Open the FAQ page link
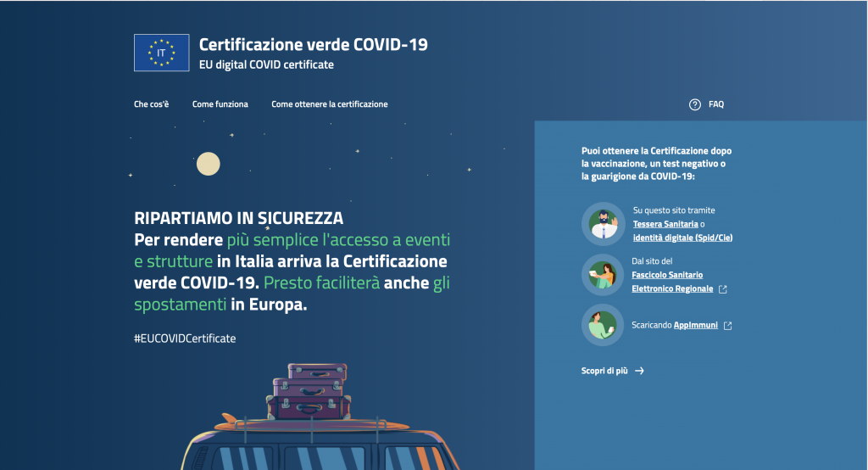This screenshot has height=470, width=868. [x=716, y=104]
